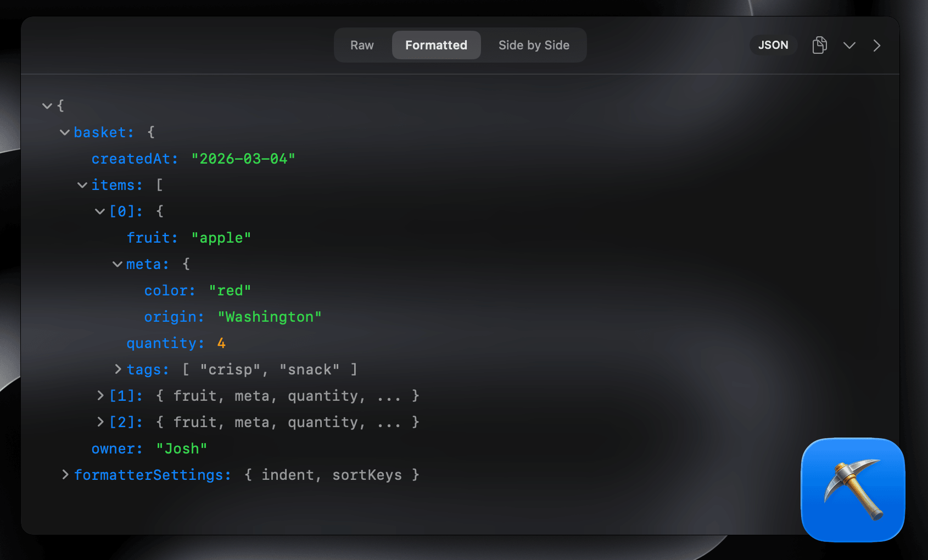
Task: Click the owner value "Josh"
Action: click(182, 448)
